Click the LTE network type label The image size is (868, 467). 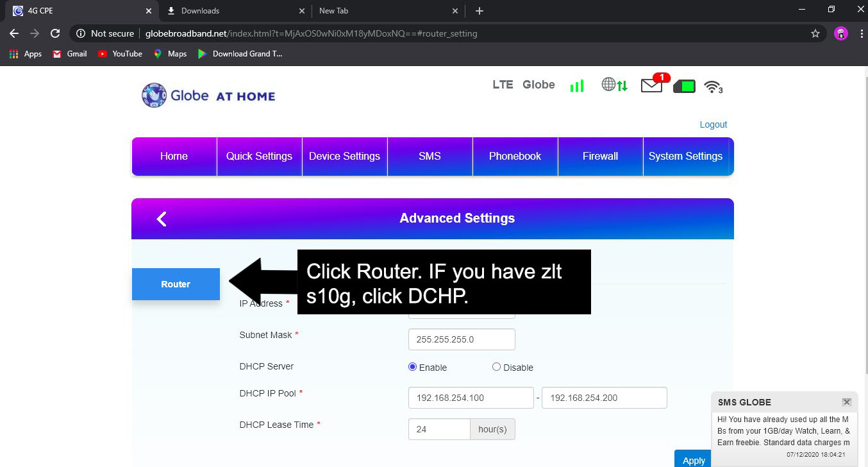coord(503,84)
